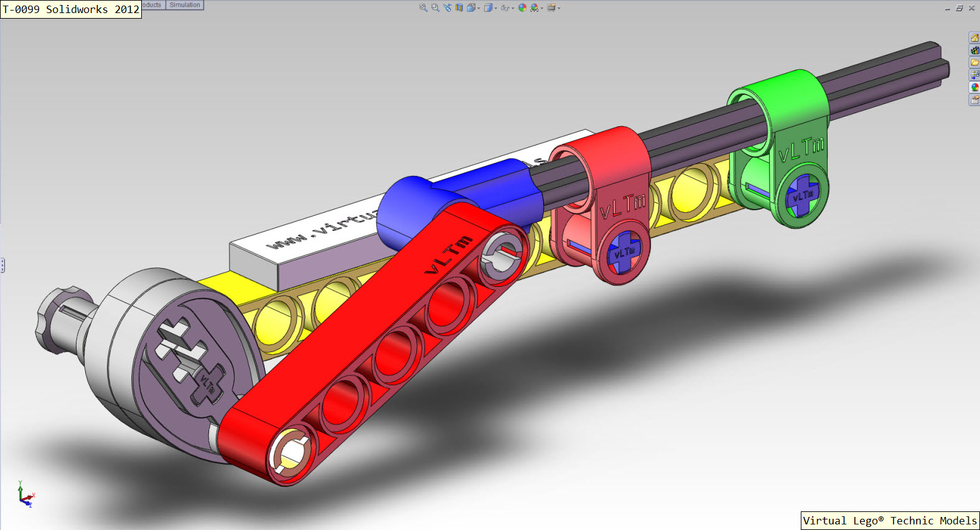
Task: Click the Apply Scene icon
Action: point(534,7)
